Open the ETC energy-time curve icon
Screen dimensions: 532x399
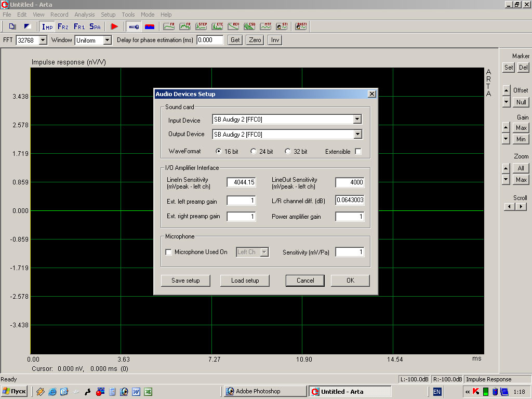217,26
